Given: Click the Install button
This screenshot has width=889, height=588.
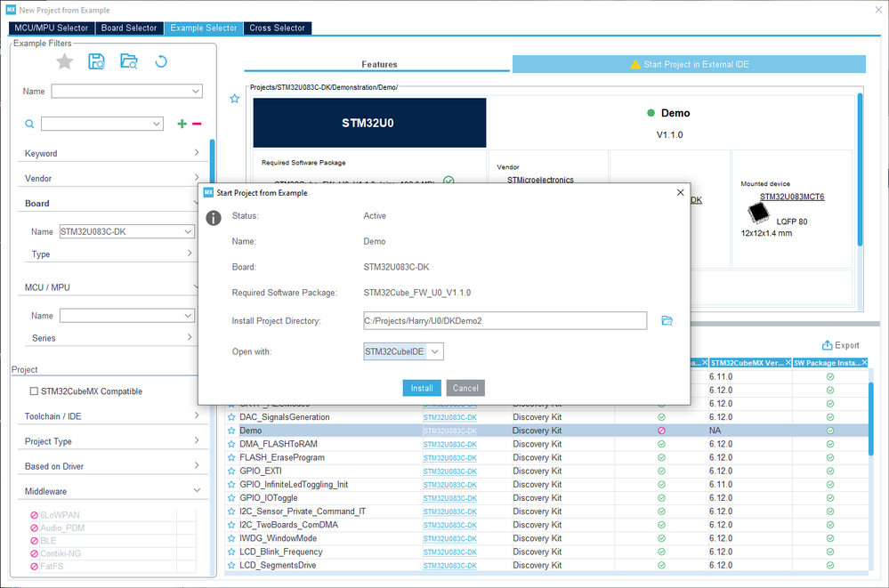Looking at the screenshot, I should coord(422,388).
